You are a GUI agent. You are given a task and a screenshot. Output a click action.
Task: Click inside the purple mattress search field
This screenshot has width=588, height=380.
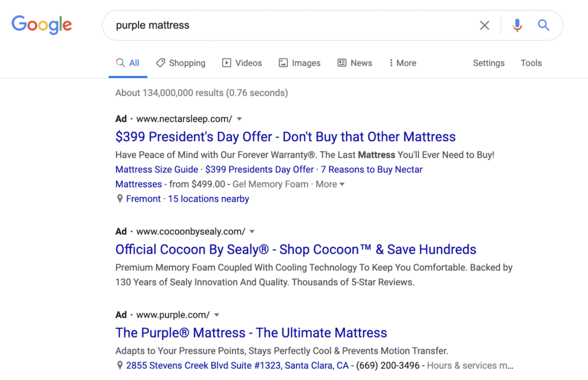tap(287, 25)
